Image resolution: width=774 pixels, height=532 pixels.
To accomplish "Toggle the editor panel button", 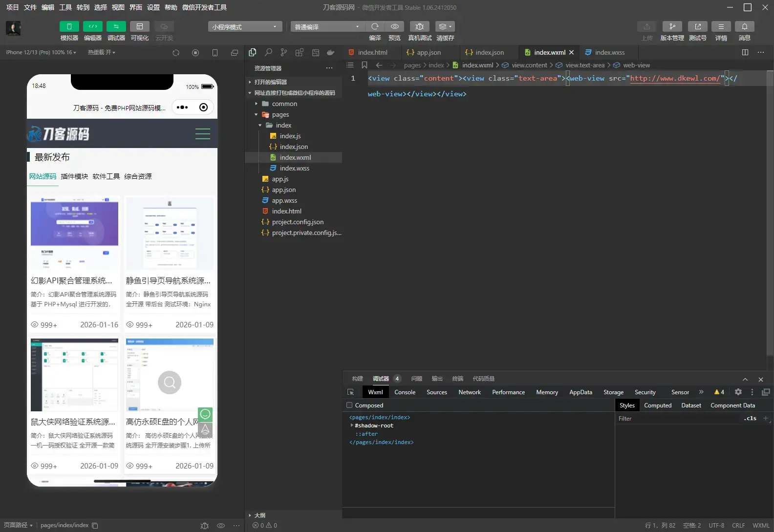I will pos(92,26).
